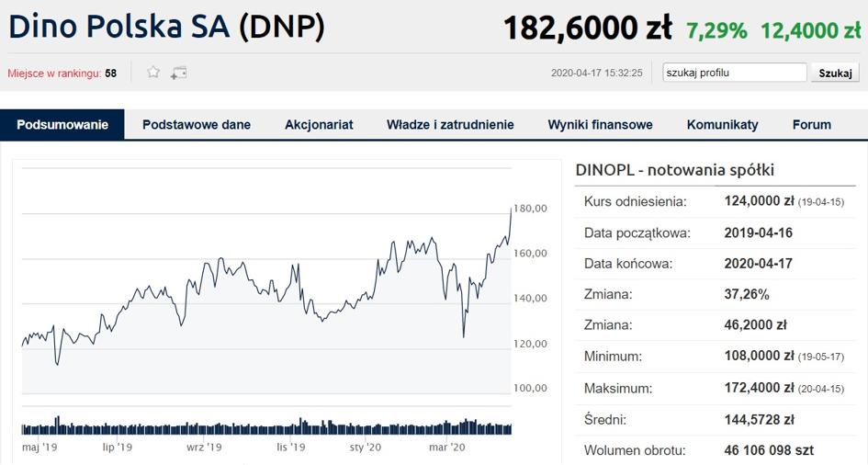Select the Wyniki finansowe tab
This screenshot has width=868, height=465.
(x=600, y=125)
